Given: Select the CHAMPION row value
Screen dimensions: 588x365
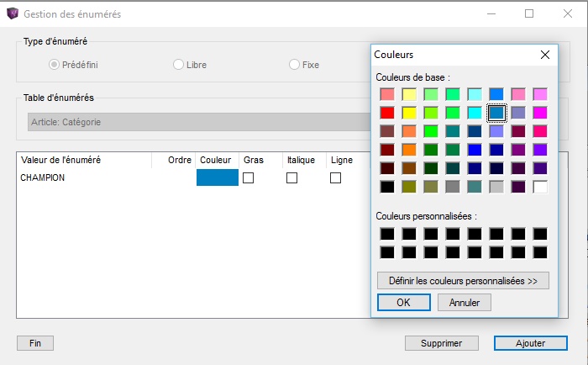Looking at the screenshot, I should tap(42, 177).
